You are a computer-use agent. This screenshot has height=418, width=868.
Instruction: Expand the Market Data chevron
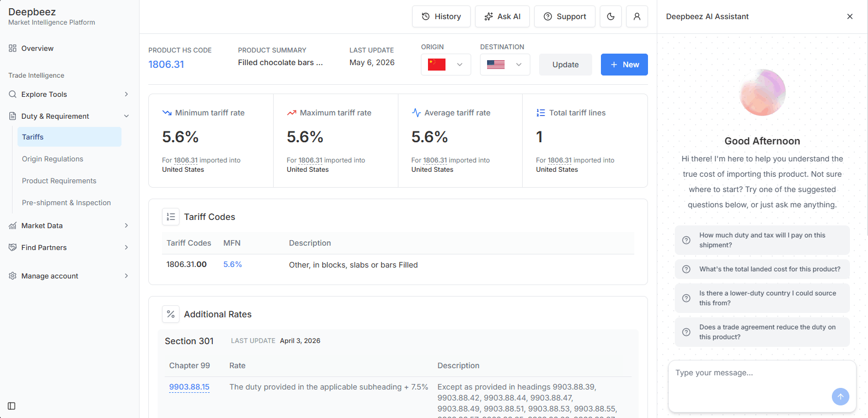[x=126, y=225]
